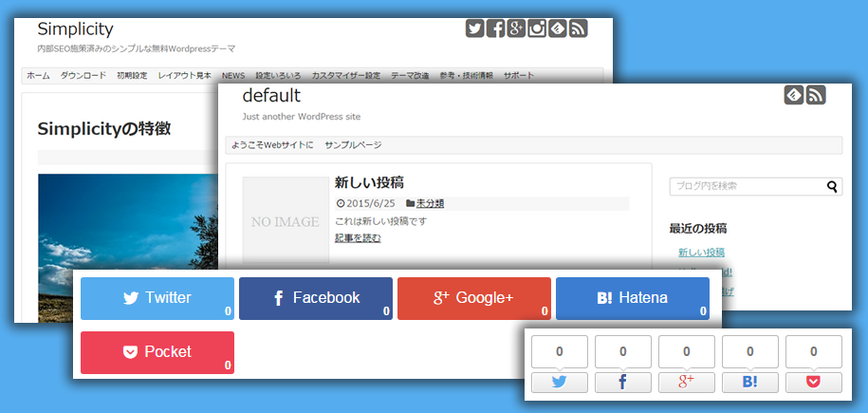
Task: Share via the large Twitter button
Action: click(x=157, y=298)
